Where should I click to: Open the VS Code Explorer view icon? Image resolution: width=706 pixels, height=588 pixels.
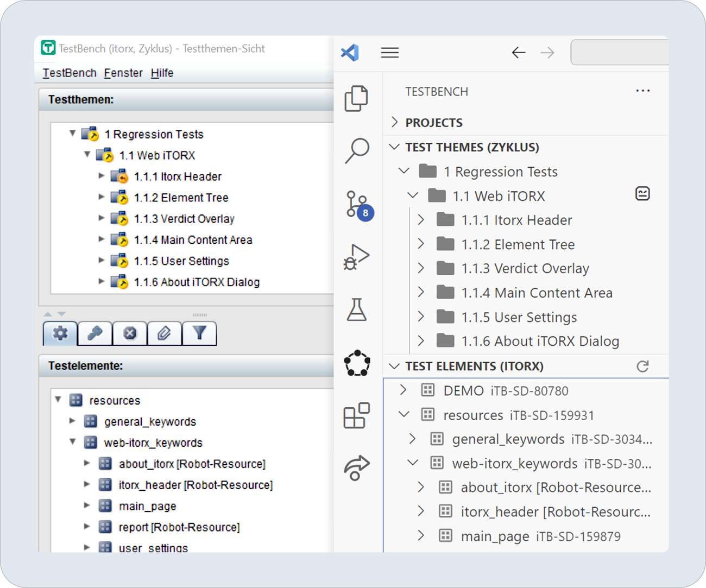tap(356, 98)
